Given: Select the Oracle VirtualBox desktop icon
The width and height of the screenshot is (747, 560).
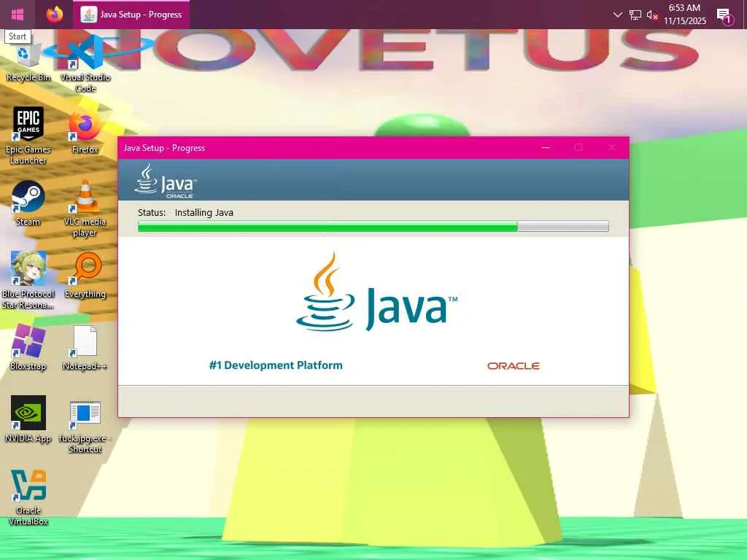Looking at the screenshot, I should [28, 497].
